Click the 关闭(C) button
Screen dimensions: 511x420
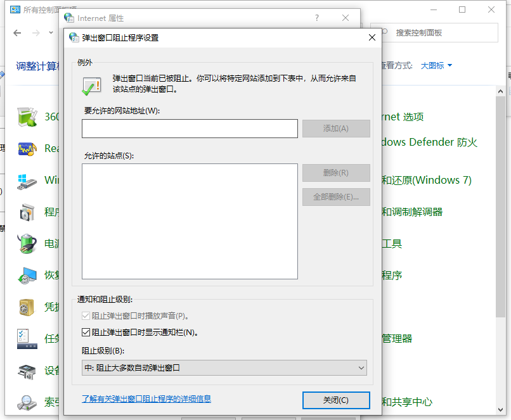pos(335,400)
